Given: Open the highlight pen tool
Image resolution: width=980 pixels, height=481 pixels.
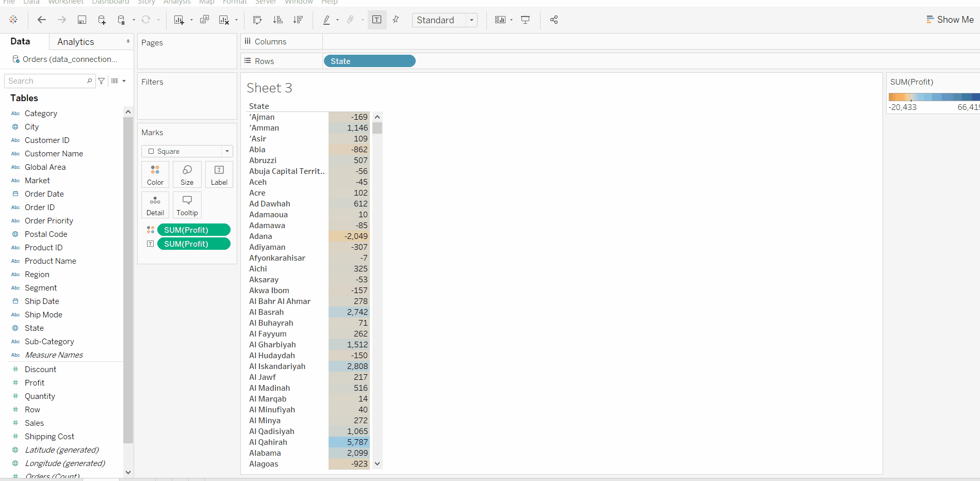Looking at the screenshot, I should [326, 20].
